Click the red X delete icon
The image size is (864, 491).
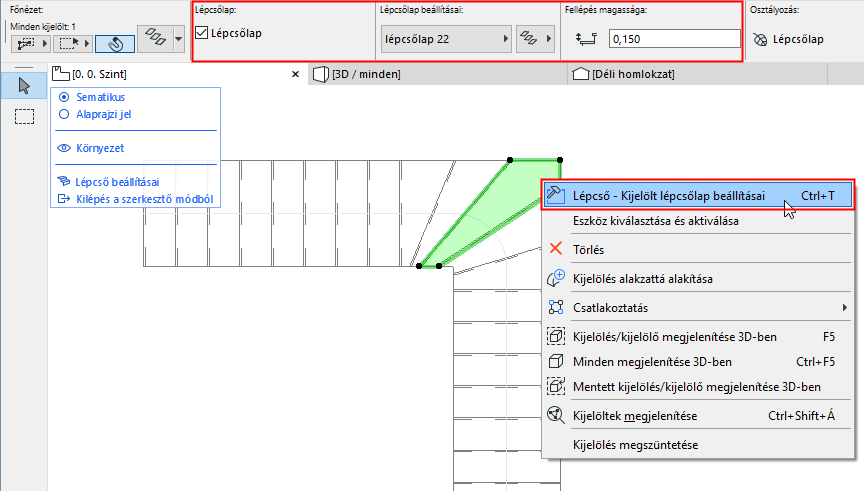coord(556,249)
